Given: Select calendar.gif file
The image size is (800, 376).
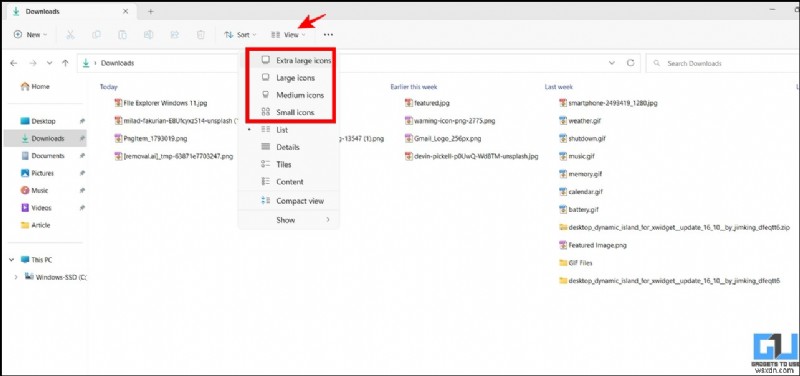Looking at the screenshot, I should pyautogui.click(x=581, y=192).
